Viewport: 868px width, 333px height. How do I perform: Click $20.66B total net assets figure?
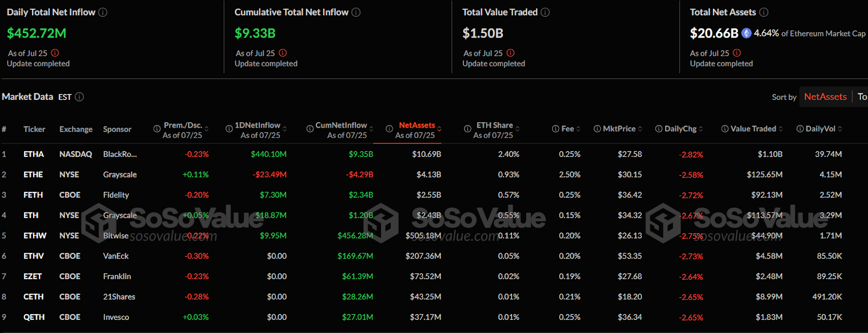pos(714,33)
